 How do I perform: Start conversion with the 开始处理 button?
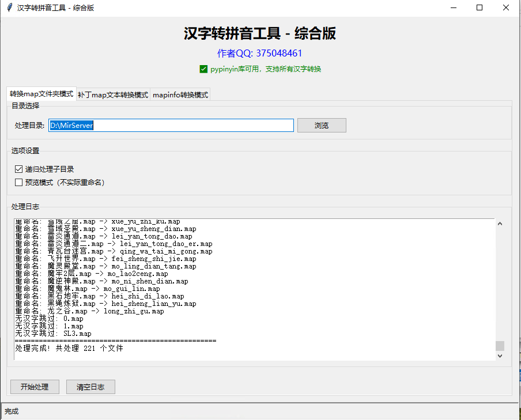coord(34,387)
